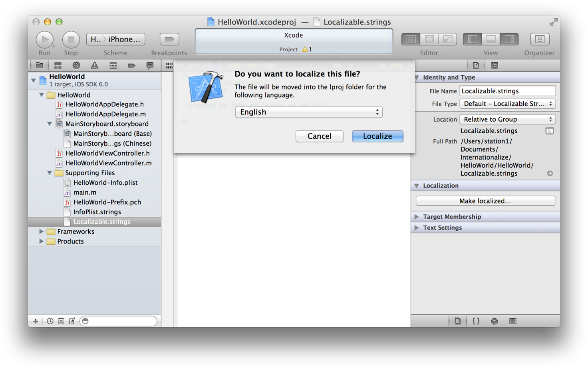Viewport: 588px width, 368px height.
Task: Show the Log navigator
Action: (150, 65)
